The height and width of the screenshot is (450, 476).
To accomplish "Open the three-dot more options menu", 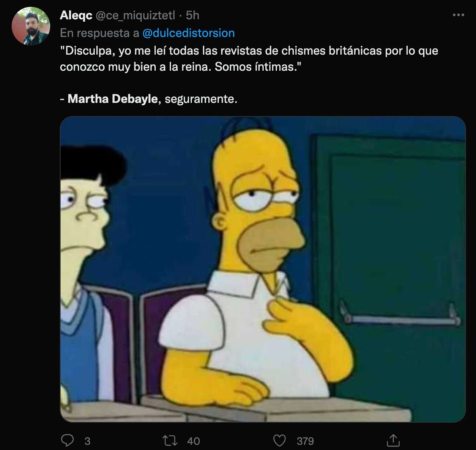I will coord(458,15).
